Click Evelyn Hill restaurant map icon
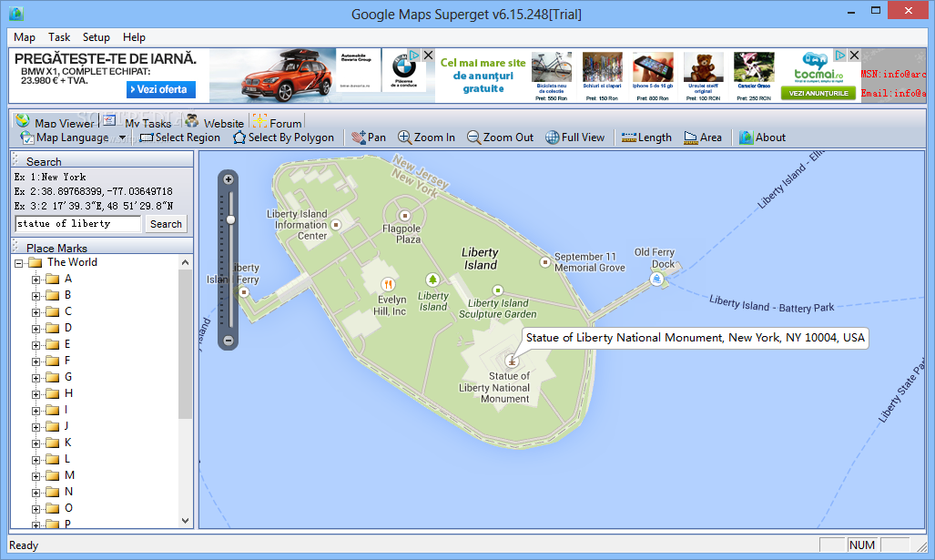The height and width of the screenshot is (560, 935). click(x=388, y=284)
